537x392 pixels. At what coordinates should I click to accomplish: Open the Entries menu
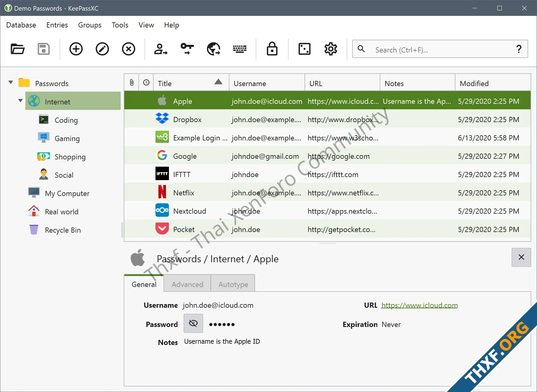(57, 25)
